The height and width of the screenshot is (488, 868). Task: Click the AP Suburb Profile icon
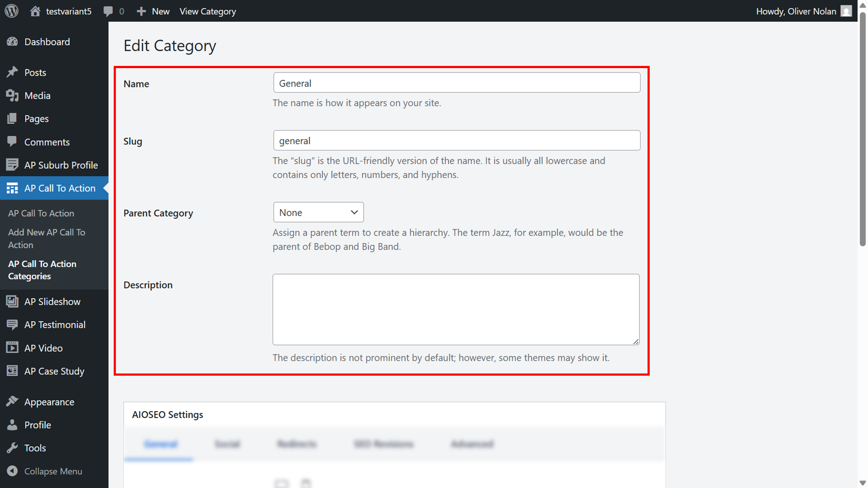point(12,165)
